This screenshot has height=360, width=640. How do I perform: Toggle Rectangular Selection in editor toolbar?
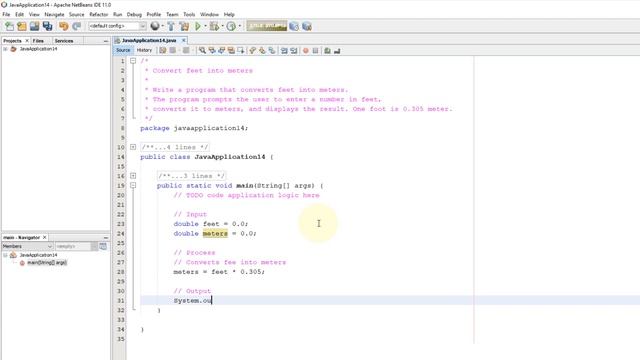click(x=241, y=51)
